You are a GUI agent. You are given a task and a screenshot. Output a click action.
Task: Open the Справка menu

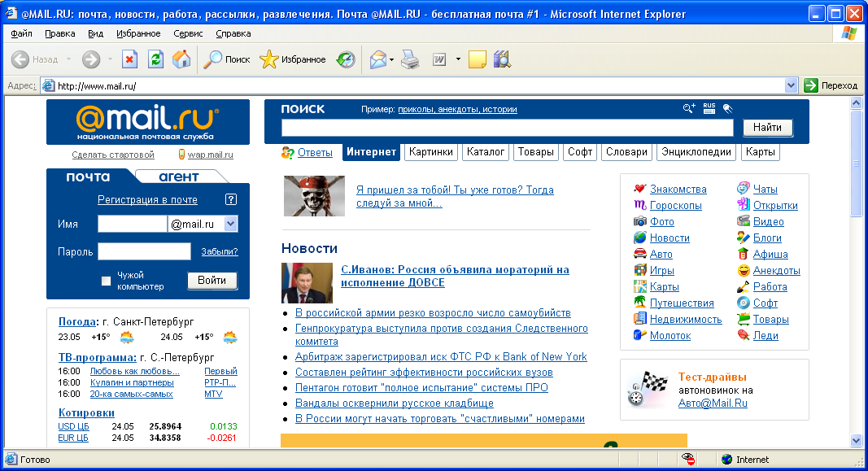tap(233, 34)
